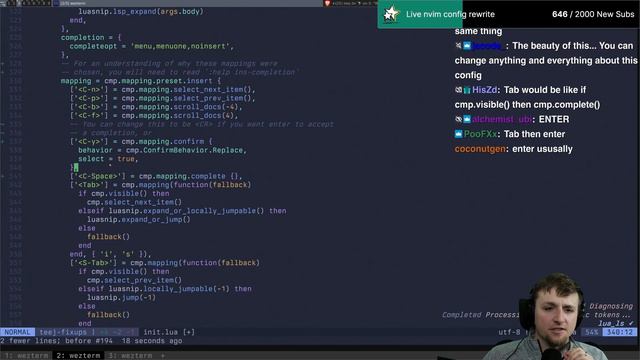Click the first badge left of HisZd's gift badge
Screen dimensions: 640x360
(x=458, y=90)
